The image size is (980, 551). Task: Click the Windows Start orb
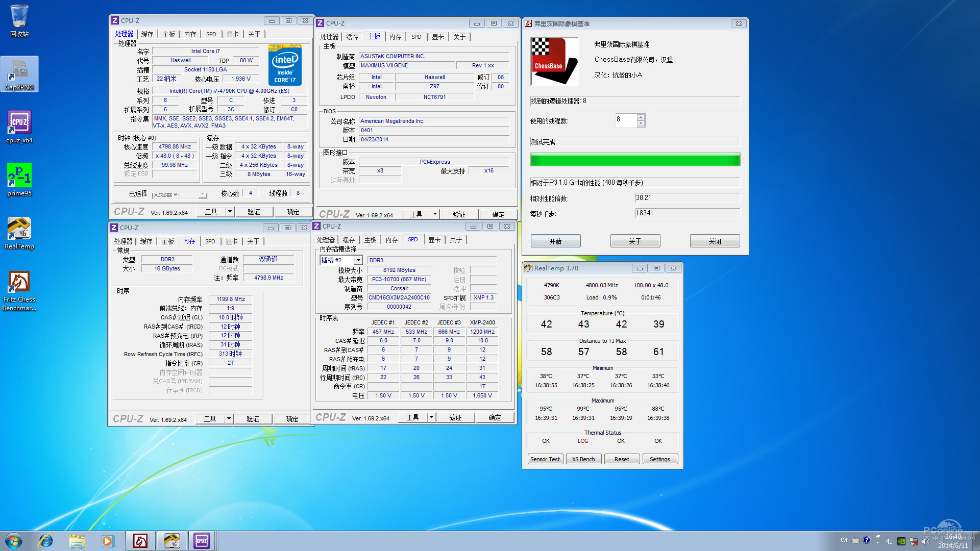pyautogui.click(x=14, y=541)
